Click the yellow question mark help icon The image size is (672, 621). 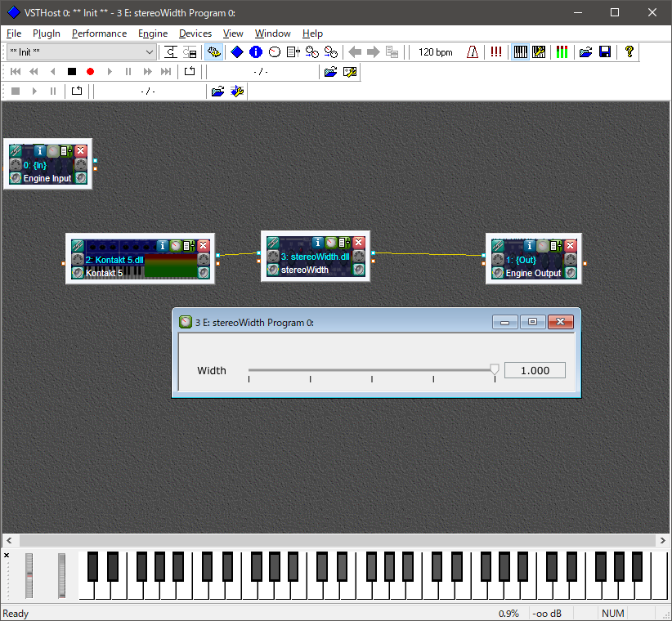point(629,52)
